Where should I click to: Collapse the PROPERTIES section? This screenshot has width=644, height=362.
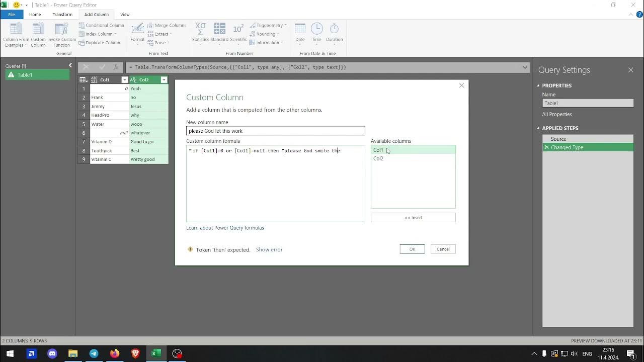(x=538, y=85)
